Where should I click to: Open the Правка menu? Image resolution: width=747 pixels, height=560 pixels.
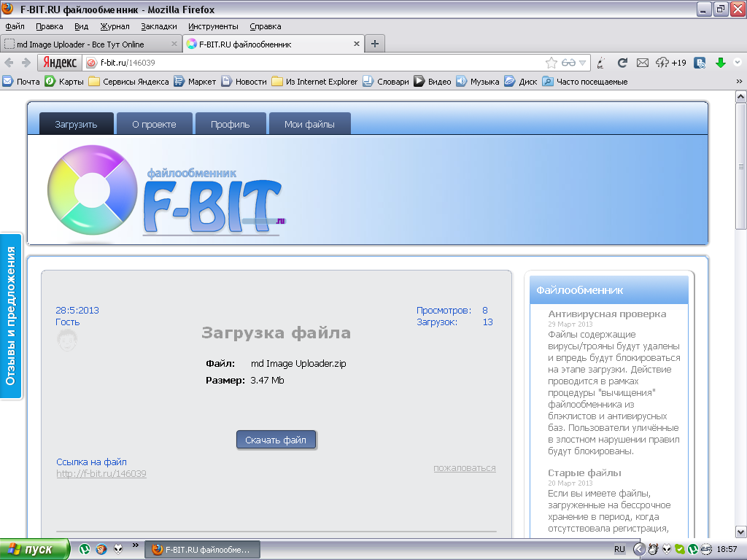50,26
